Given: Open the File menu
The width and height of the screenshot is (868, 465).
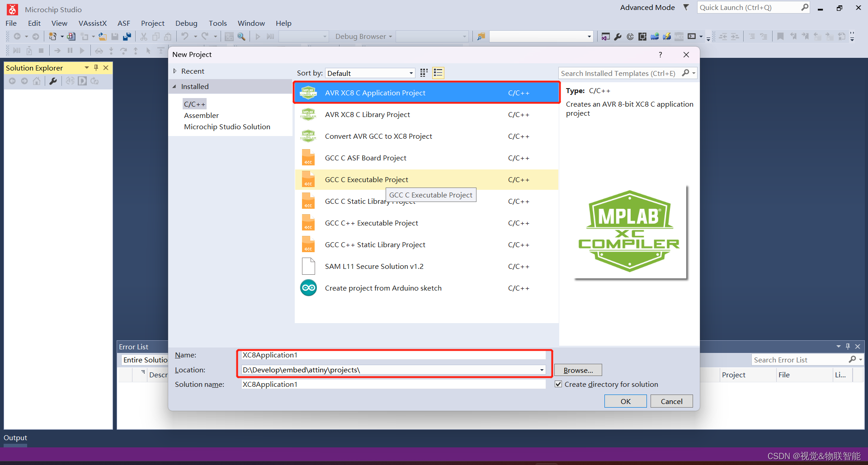Looking at the screenshot, I should pos(11,23).
